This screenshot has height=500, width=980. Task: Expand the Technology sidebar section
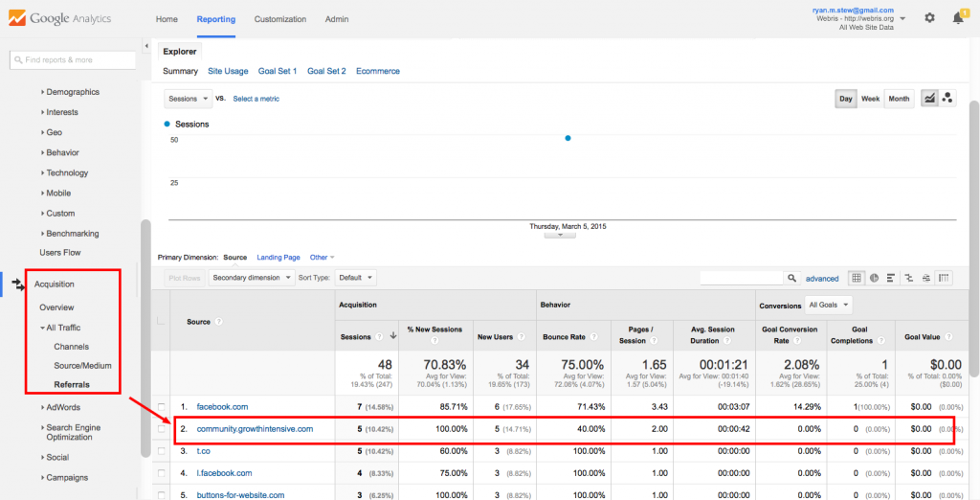point(65,172)
